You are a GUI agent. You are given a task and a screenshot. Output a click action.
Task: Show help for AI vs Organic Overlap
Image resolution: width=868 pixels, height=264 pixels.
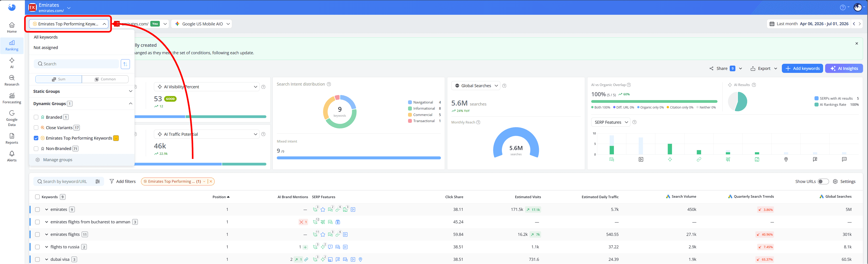629,85
